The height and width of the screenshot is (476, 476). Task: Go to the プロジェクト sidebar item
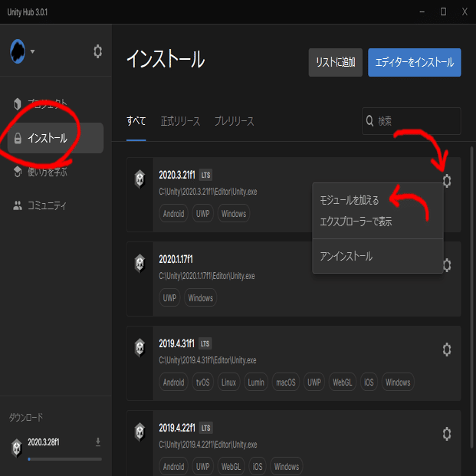[55, 103]
